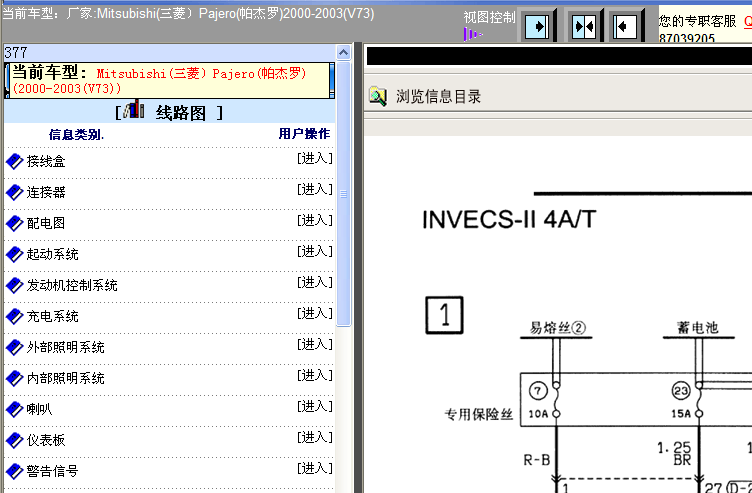Click the 视图控制 label
The image size is (752, 493).
point(489,17)
